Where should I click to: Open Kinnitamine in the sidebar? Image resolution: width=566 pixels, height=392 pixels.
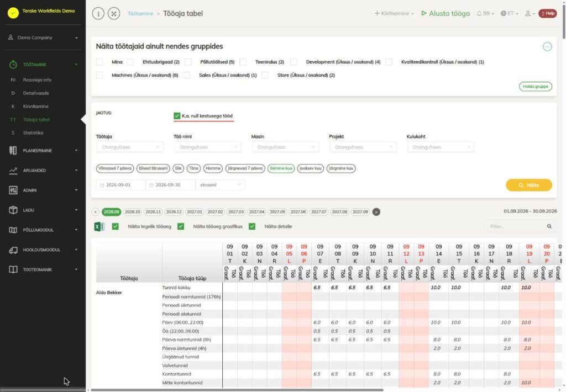[36, 107]
